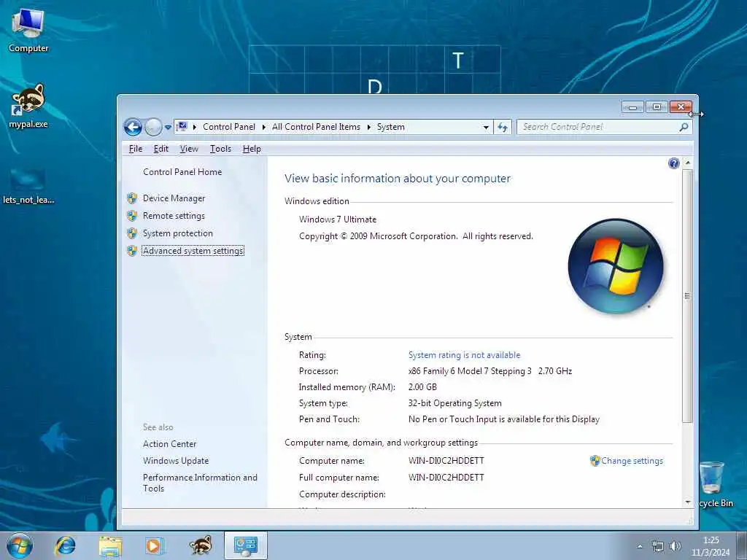The width and height of the screenshot is (747, 560).
Task: Select WIN-DI0C2HDDETT next to Full computer name
Action: [446, 478]
